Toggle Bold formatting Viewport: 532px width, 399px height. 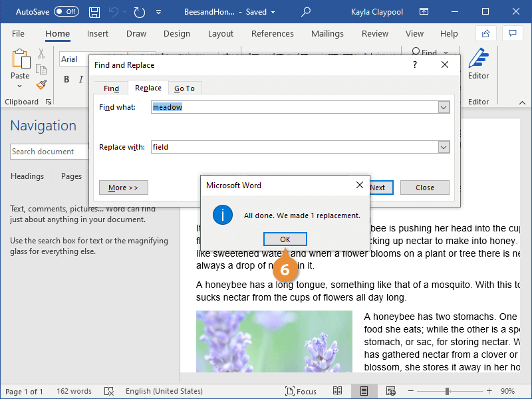point(66,80)
